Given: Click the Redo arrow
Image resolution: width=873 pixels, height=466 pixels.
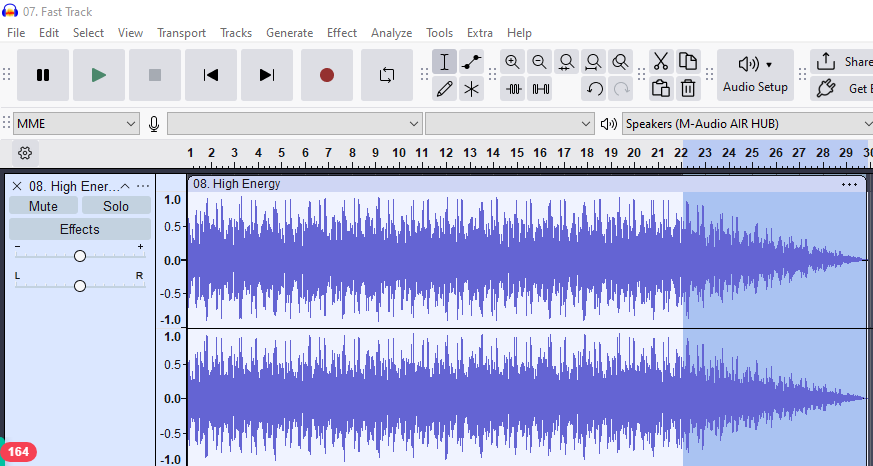Looking at the screenshot, I should click(x=621, y=89).
